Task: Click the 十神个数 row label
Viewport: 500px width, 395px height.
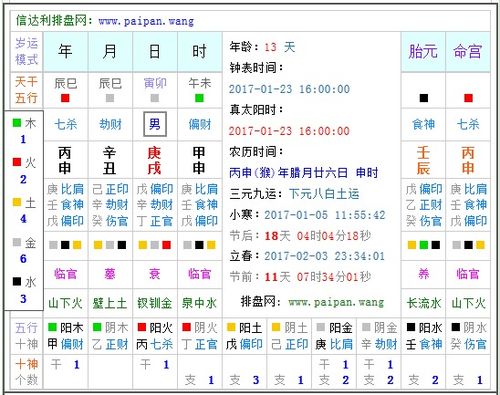Action: (x=27, y=372)
